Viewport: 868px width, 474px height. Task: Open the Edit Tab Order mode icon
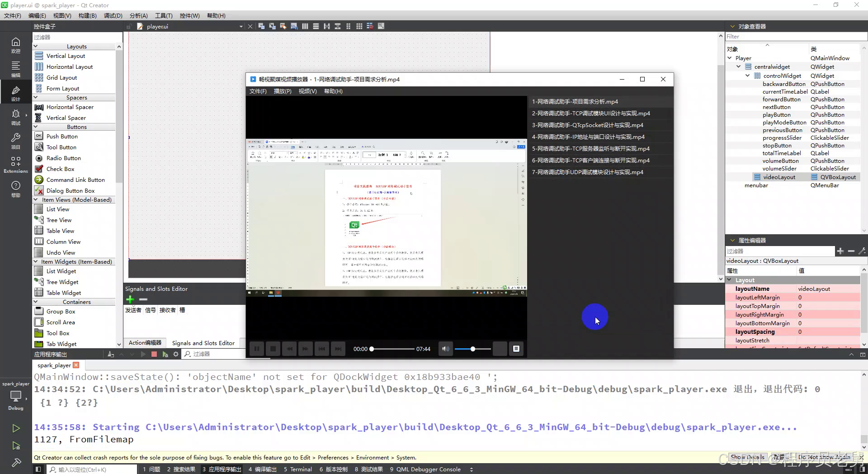(294, 26)
